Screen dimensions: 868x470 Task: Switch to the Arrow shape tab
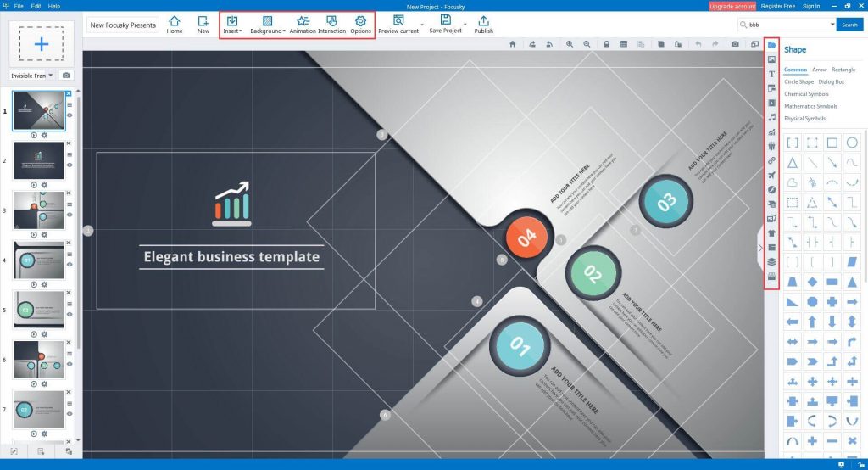819,70
